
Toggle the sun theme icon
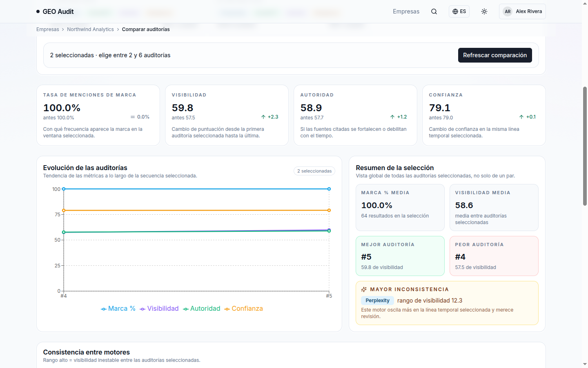tap(484, 11)
